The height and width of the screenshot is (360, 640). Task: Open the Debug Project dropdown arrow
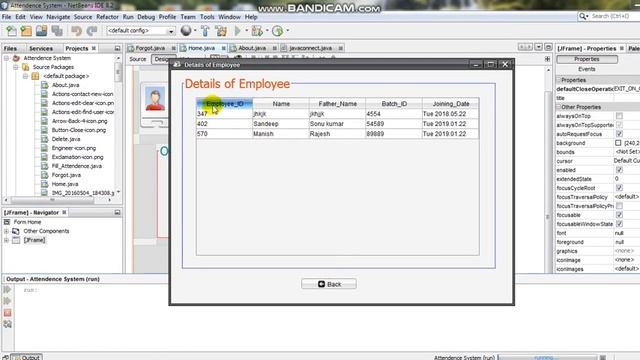267,31
